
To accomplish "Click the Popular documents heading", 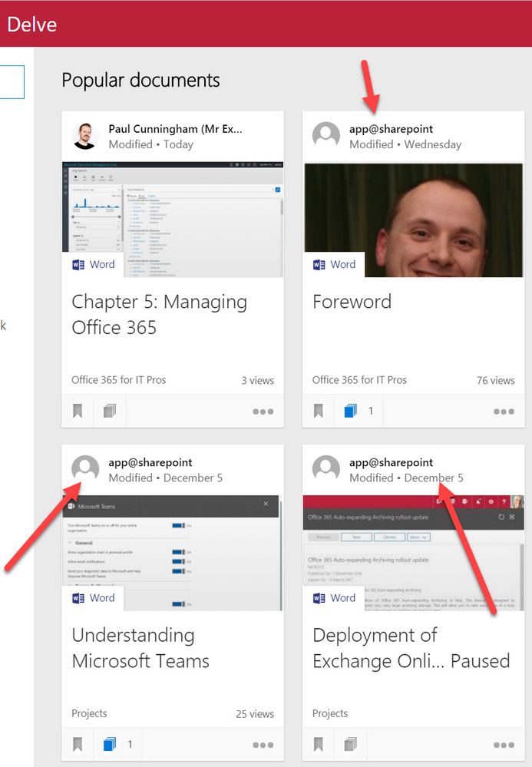I will click(140, 80).
